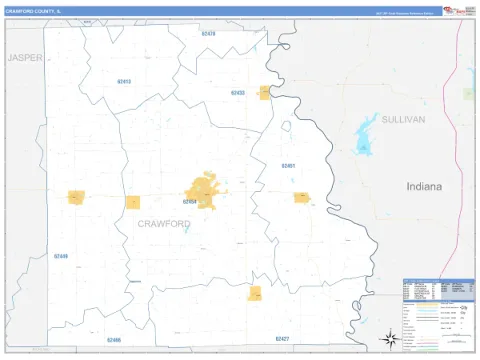
Task: Click the Crawford County, IL title
Action: (33, 11)
